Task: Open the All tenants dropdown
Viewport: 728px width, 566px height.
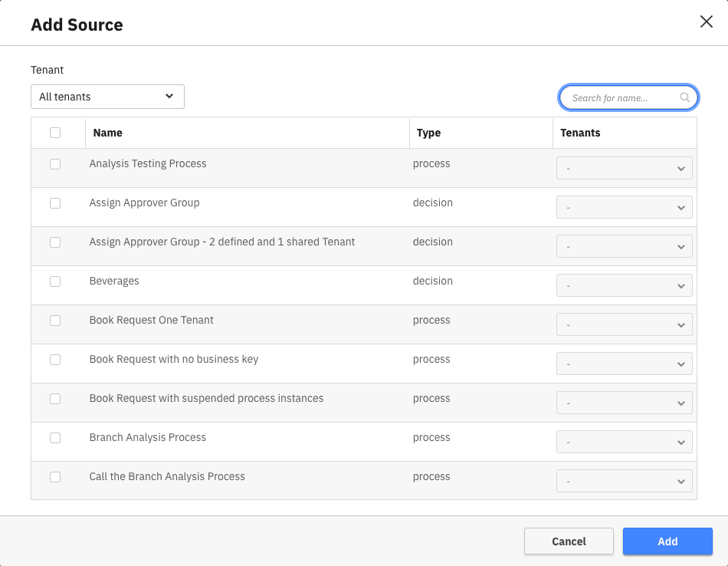Action: [x=107, y=97]
